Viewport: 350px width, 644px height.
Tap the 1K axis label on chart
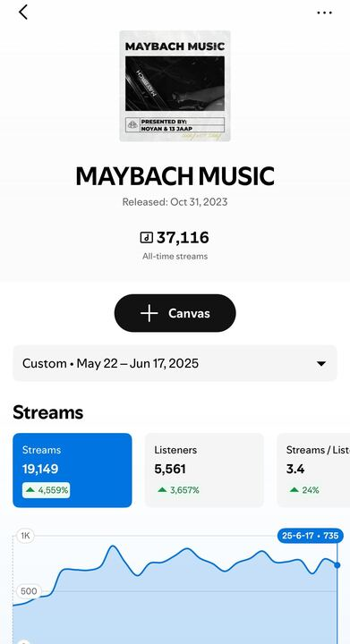point(25,536)
